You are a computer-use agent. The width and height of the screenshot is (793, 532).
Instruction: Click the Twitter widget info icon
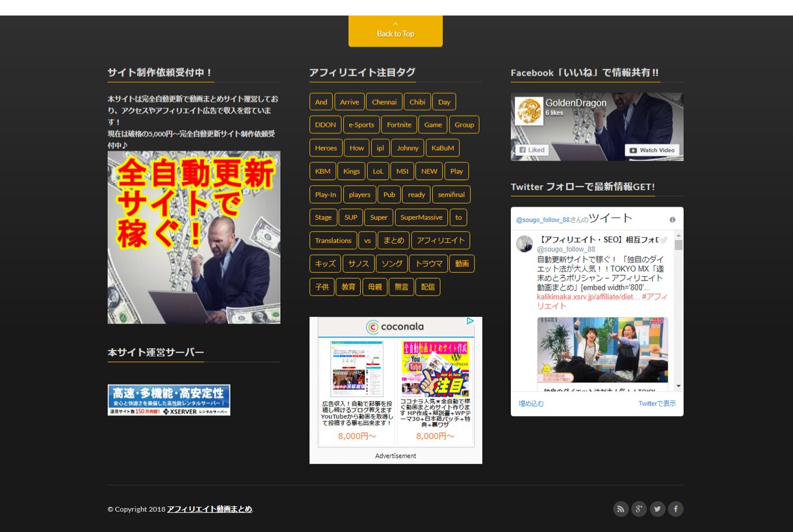tap(672, 220)
